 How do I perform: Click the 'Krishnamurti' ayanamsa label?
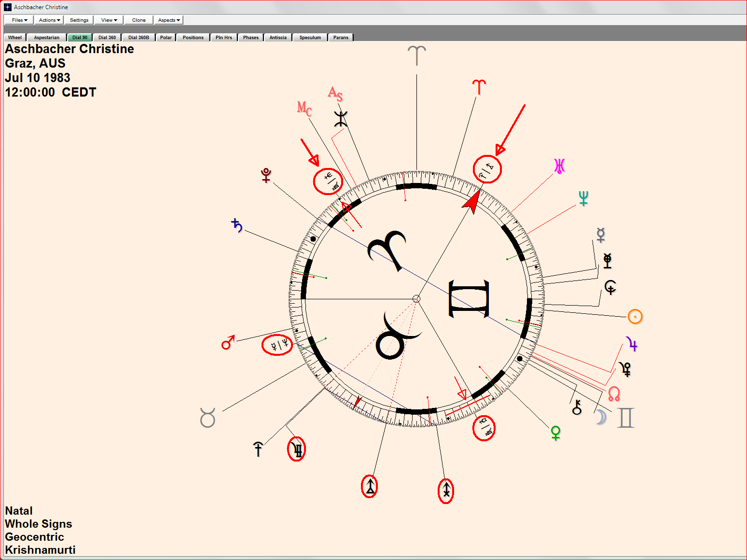[x=40, y=550]
